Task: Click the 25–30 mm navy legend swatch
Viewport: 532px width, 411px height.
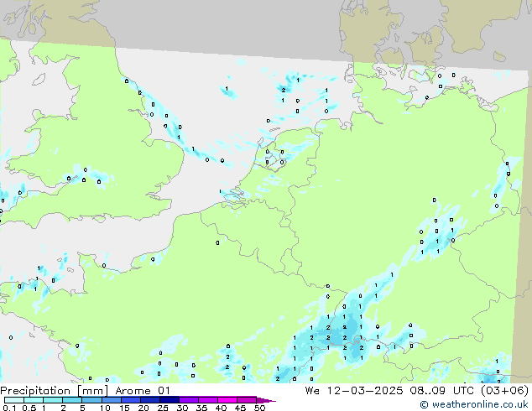Action: (x=169, y=400)
